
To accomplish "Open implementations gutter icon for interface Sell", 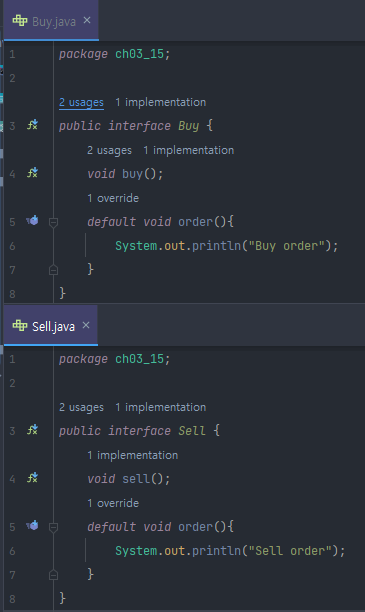I will (32, 430).
